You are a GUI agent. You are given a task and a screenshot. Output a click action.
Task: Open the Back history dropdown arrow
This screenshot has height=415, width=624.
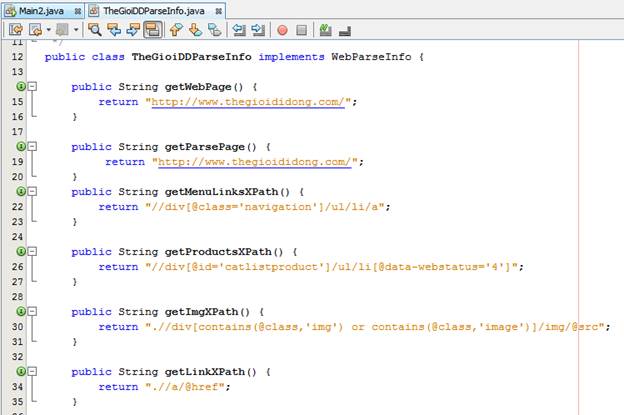tap(49, 30)
